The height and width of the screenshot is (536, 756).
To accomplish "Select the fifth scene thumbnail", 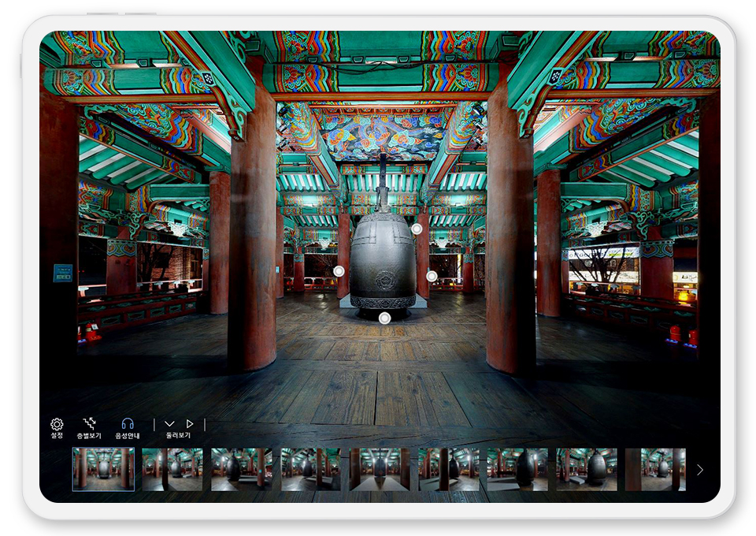I will coord(380,469).
